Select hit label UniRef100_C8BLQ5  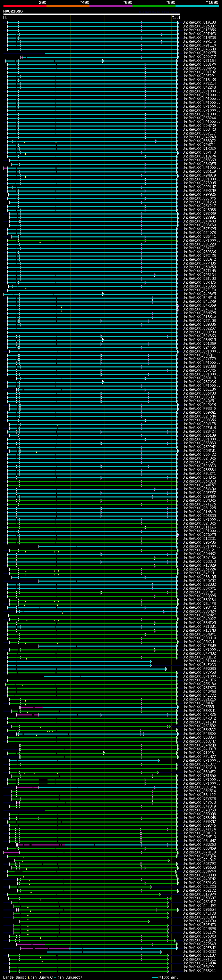tap(199, 577)
